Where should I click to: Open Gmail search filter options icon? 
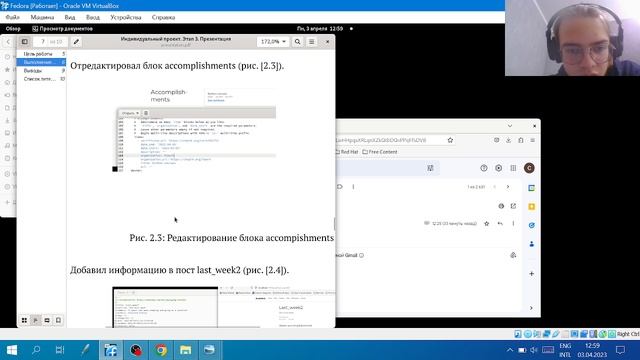pyautogui.click(x=430, y=168)
